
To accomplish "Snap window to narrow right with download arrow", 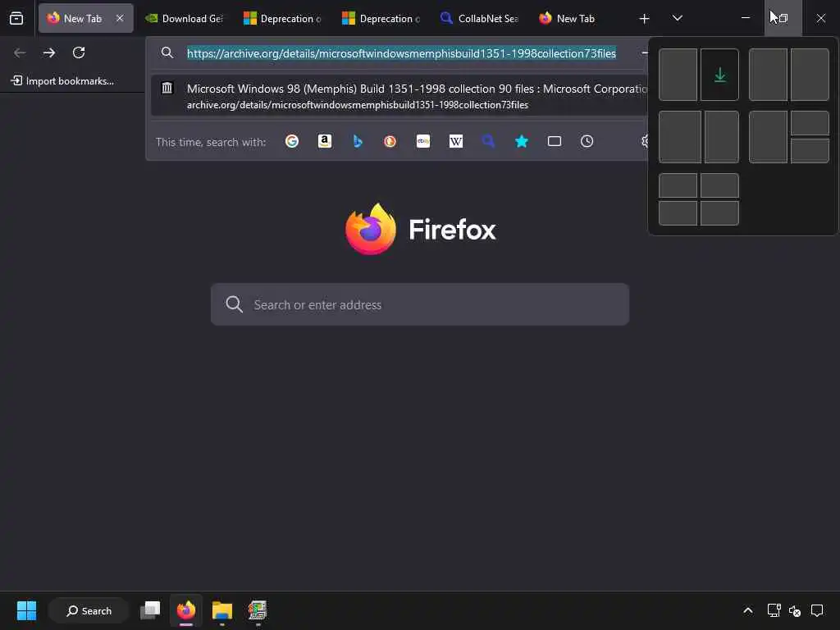I will tap(719, 75).
